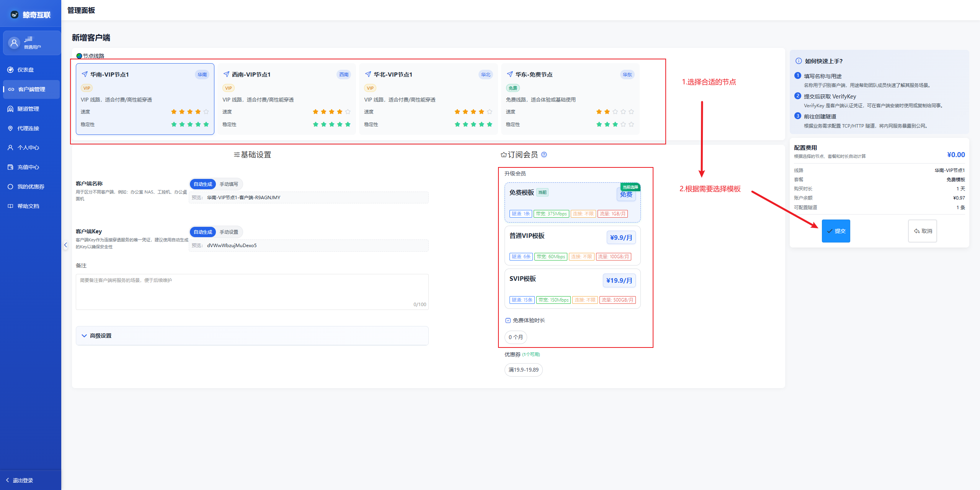Collapse sidebar with the left chevron handle
The image size is (980, 490).
pos(65,245)
